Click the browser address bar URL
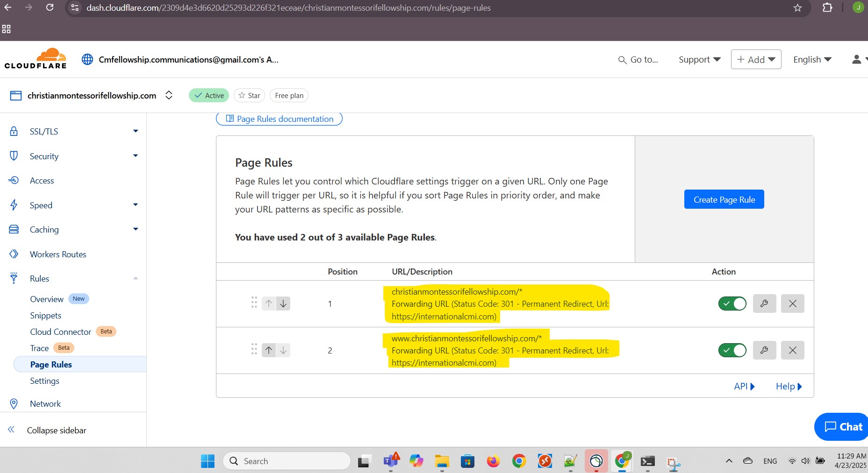 click(288, 8)
